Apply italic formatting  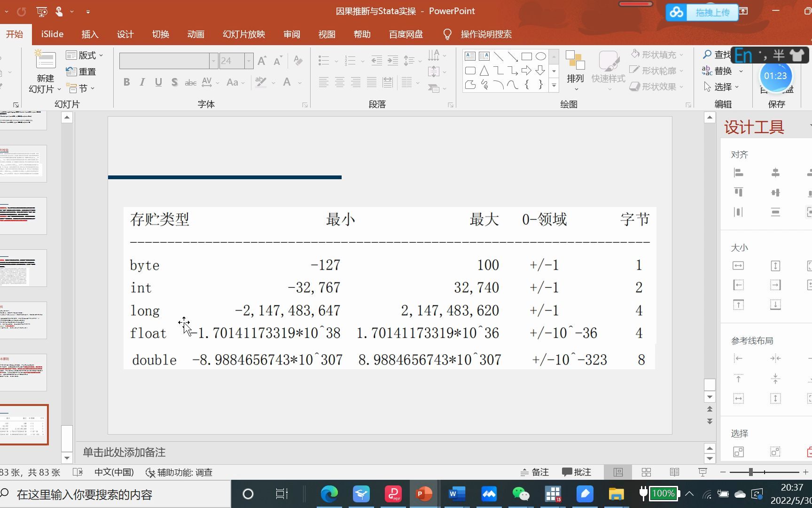coord(142,82)
